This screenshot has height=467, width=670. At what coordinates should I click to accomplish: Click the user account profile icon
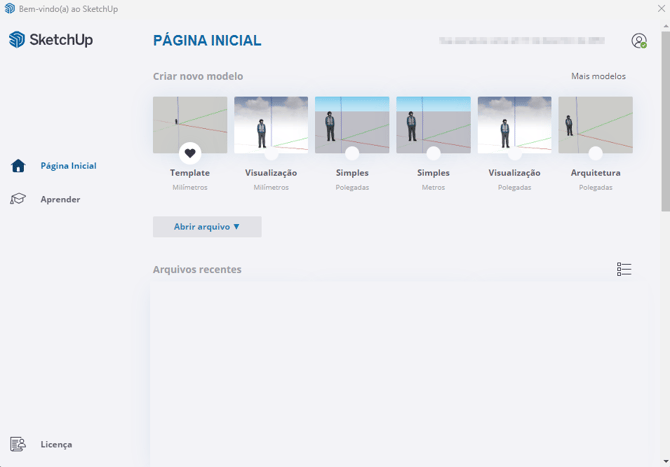(638, 41)
